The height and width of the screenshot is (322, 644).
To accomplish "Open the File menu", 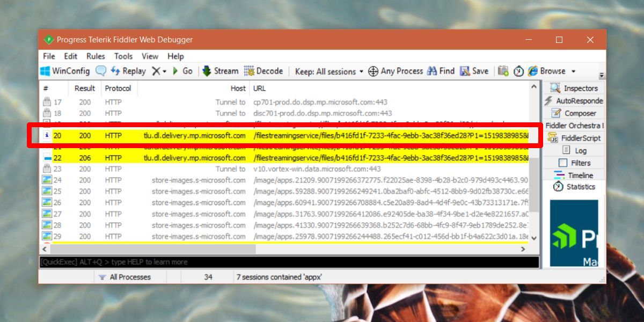I will [x=49, y=56].
